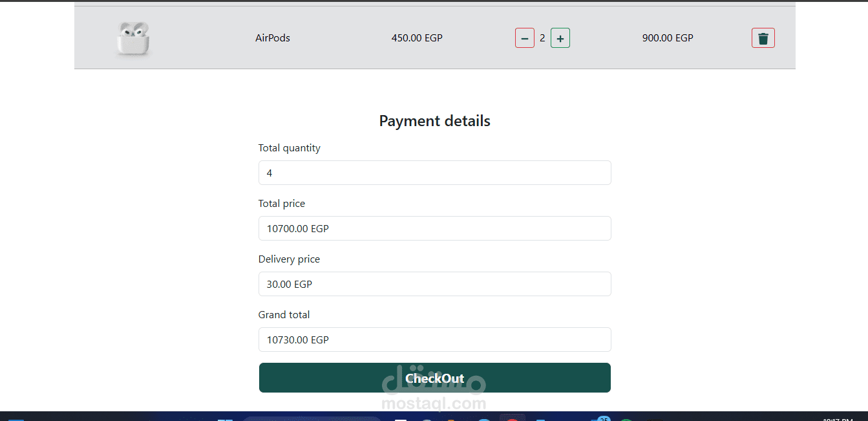The width and height of the screenshot is (868, 421).
Task: Focus the Grand total field 10730.00 EGP
Action: (435, 340)
